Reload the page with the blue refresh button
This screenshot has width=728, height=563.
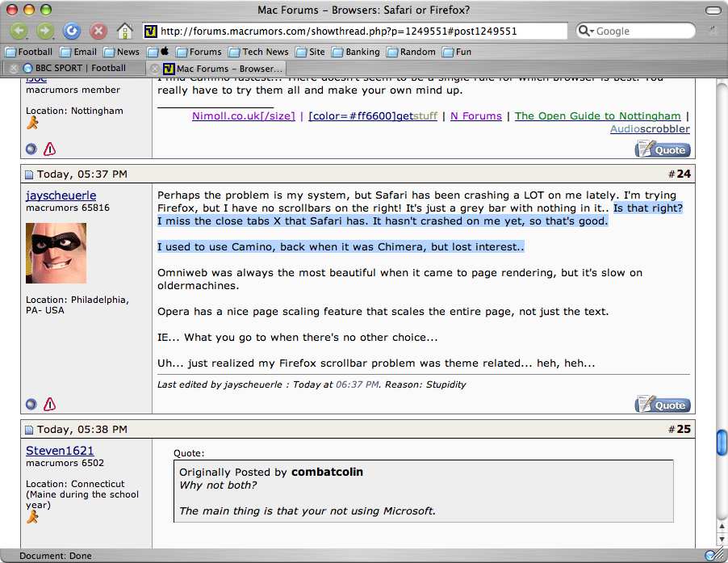point(72,32)
